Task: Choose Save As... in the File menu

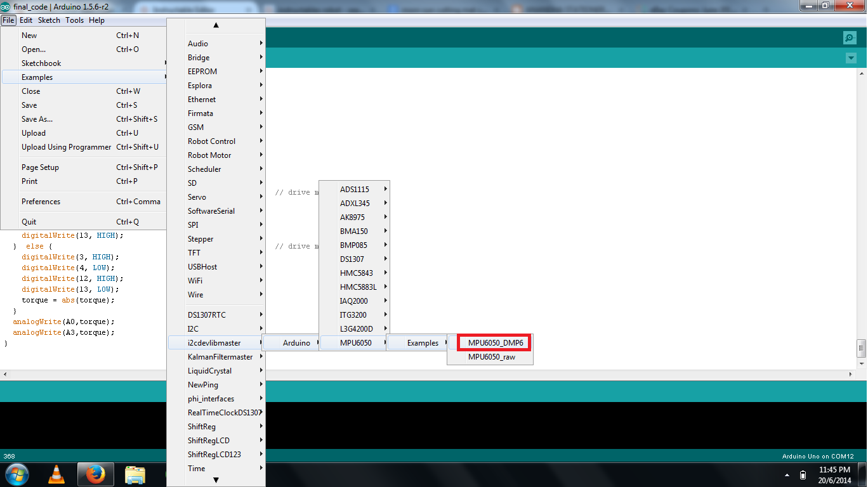Action: pyautogui.click(x=84, y=119)
